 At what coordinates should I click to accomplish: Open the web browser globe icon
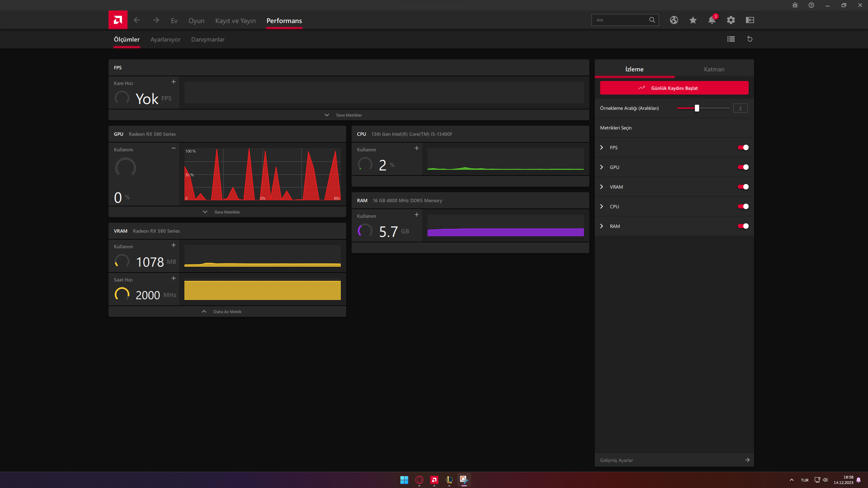[x=674, y=20]
